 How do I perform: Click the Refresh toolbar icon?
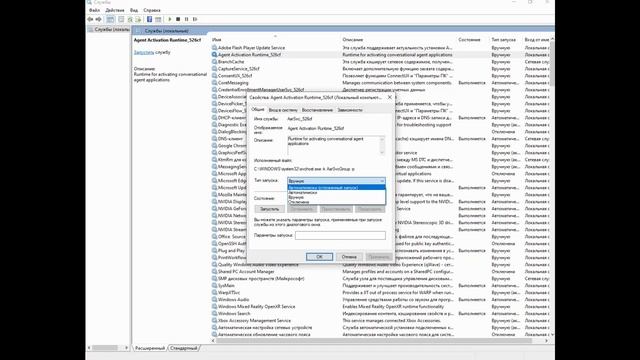pos(130,19)
